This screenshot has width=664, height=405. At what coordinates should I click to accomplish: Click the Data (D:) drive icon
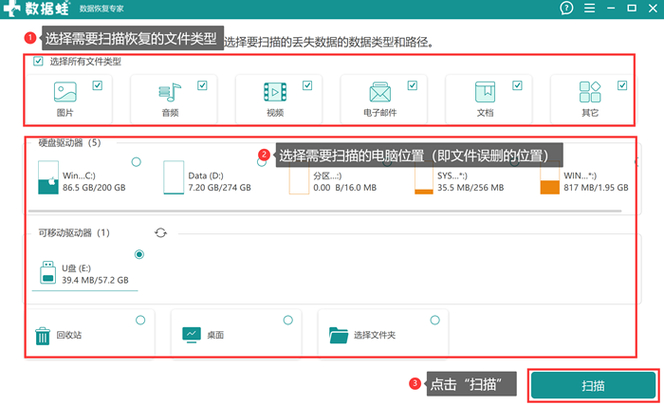click(x=174, y=178)
